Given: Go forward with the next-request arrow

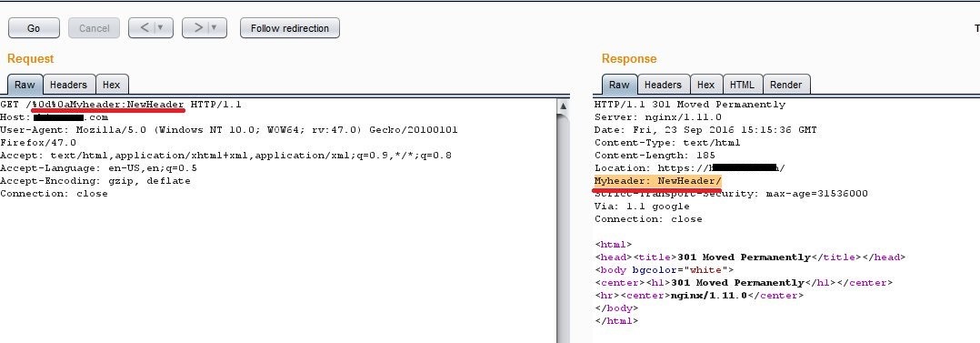Looking at the screenshot, I should click(x=197, y=27).
